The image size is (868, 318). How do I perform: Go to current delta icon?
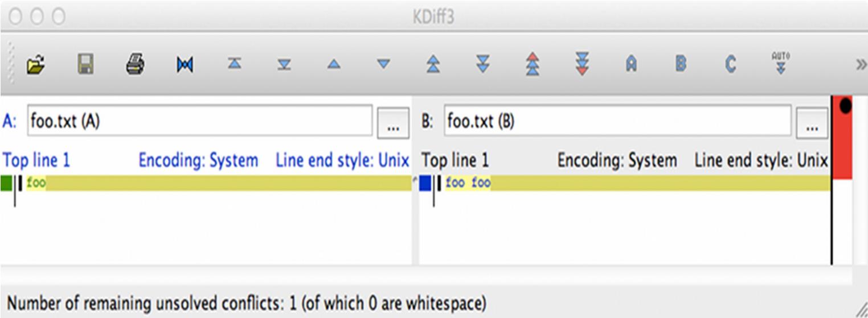click(185, 65)
